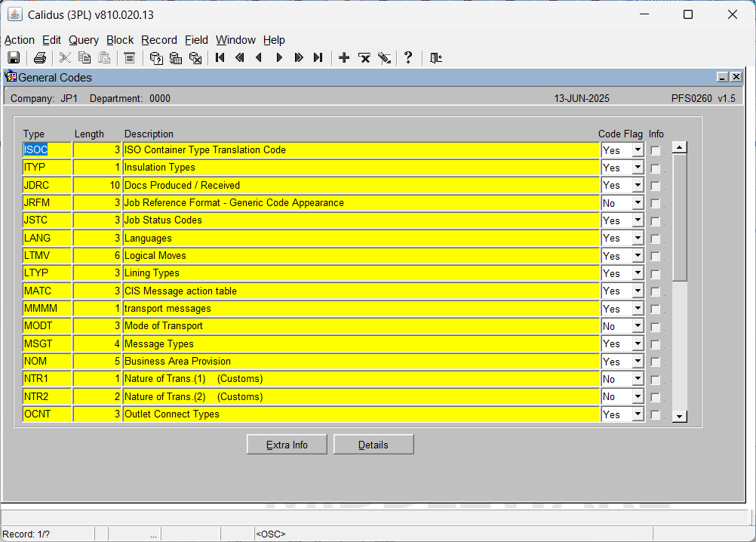Tick the Info checkbox for ITYP
This screenshot has width=756, height=542.
[x=655, y=168]
